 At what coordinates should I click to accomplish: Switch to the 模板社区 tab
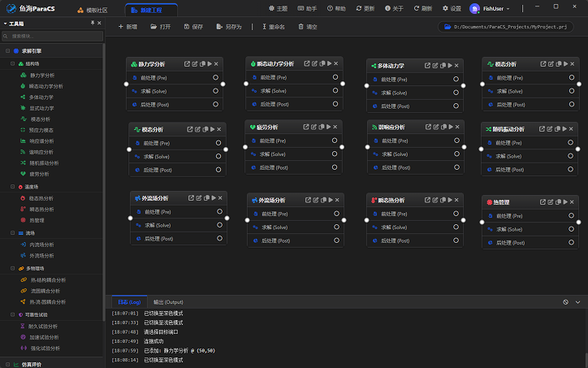click(92, 10)
